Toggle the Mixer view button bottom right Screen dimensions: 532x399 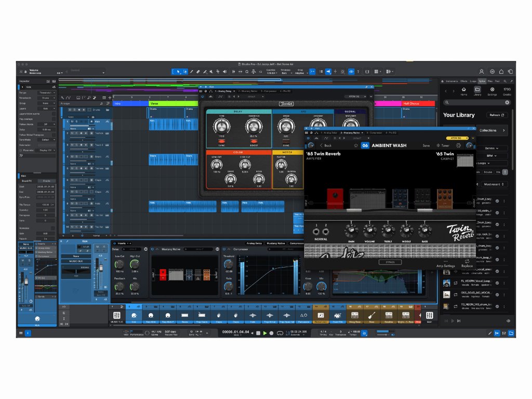(x=504, y=333)
